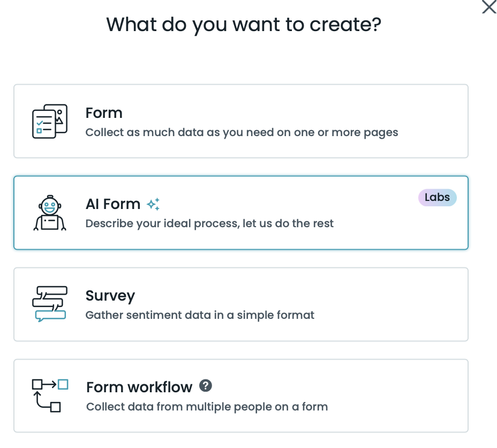This screenshot has height=448, width=497.
Task: Click the Survey card subtitle text
Action: (x=199, y=315)
